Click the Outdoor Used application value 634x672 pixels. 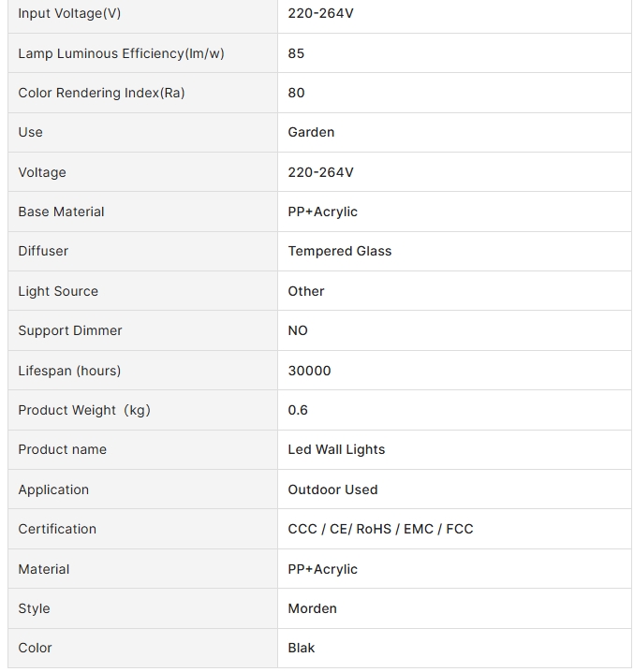(x=332, y=489)
